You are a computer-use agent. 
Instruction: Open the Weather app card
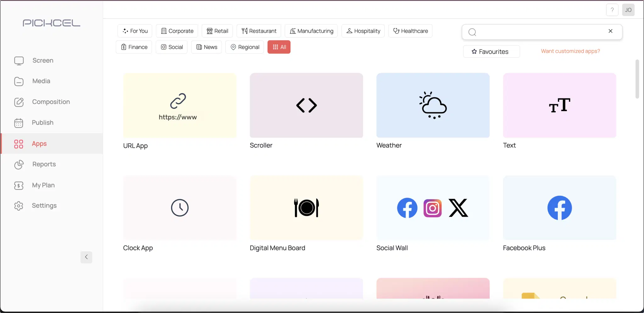[433, 105]
